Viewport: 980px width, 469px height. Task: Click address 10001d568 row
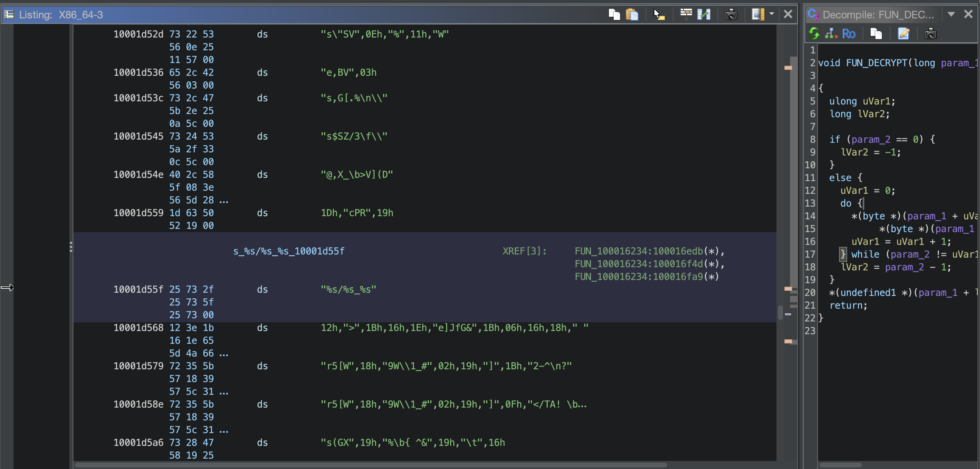point(138,328)
